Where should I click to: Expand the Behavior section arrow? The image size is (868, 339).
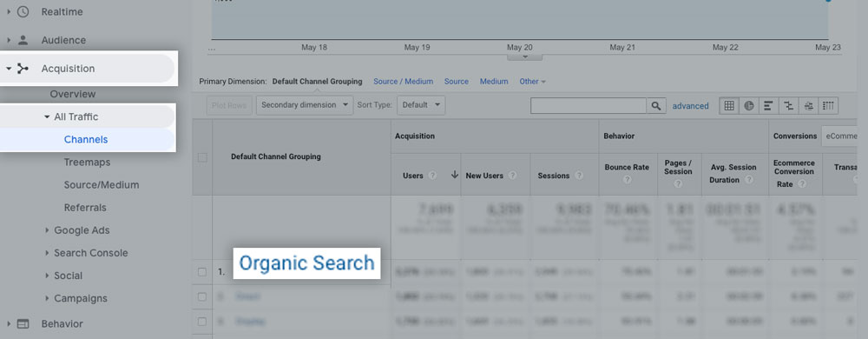pos(9,324)
